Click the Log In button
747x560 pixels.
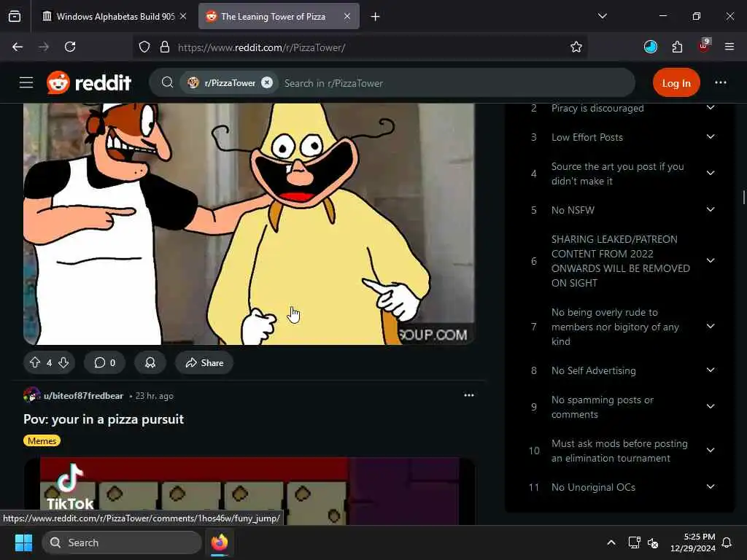coord(676,83)
